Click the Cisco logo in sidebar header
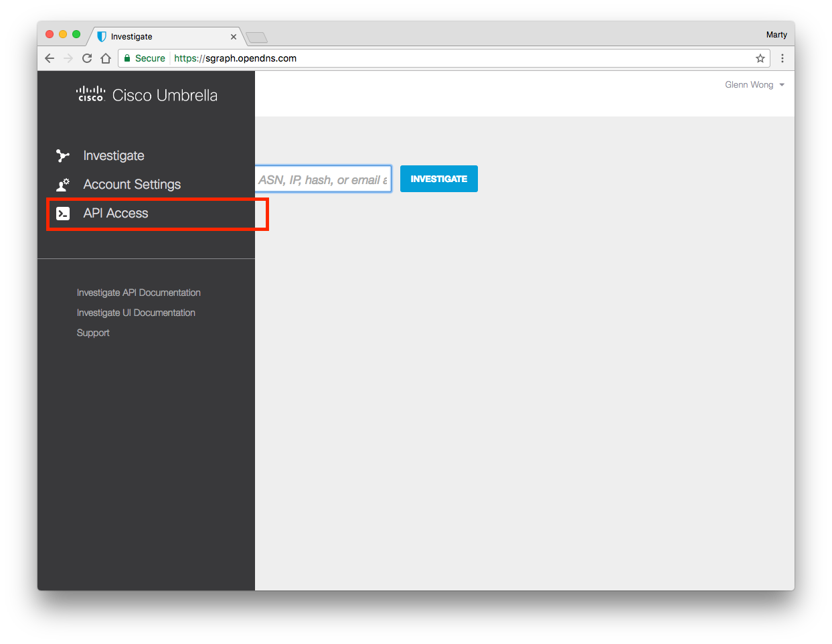This screenshot has width=832, height=644. 90,94
